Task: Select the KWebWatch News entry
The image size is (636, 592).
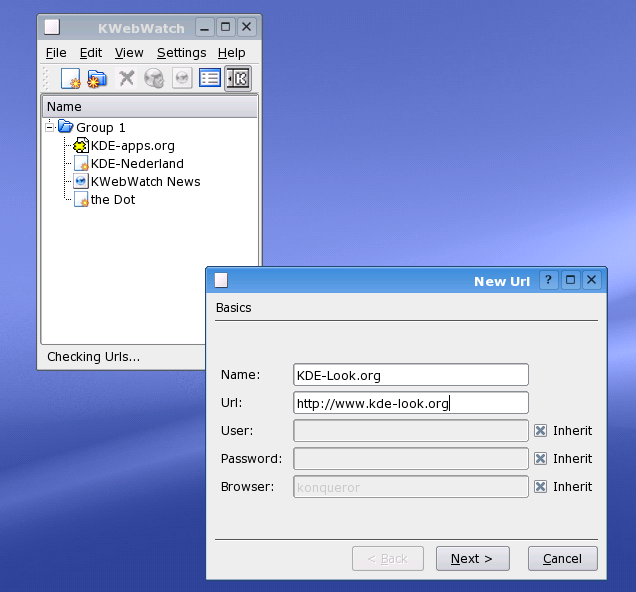Action: (145, 182)
